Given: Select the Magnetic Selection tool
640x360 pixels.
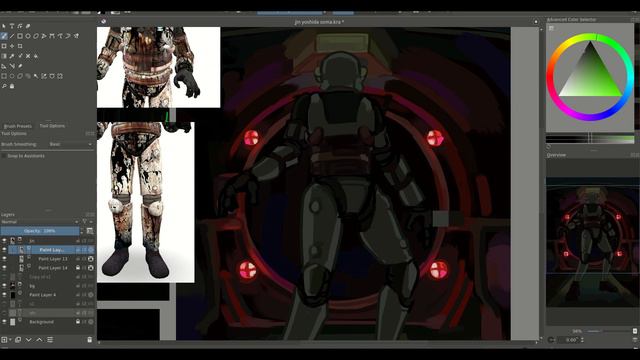Looking at the screenshot, I should (x=60, y=76).
